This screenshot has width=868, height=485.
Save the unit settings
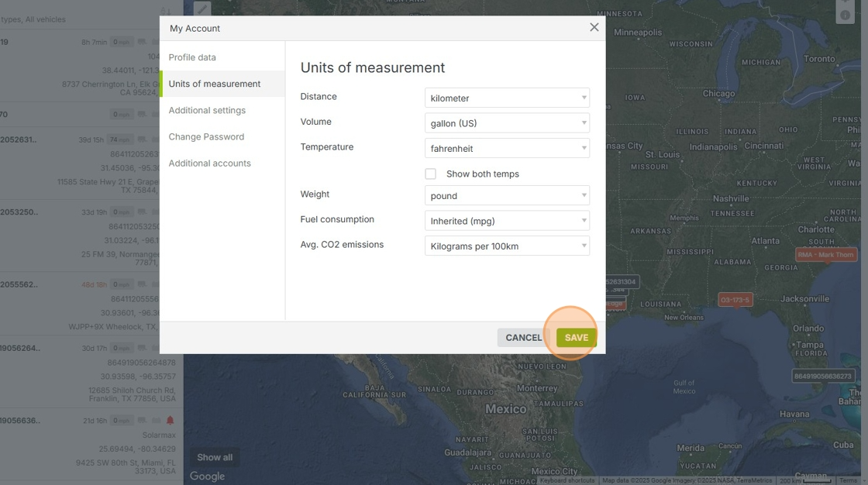click(x=577, y=338)
